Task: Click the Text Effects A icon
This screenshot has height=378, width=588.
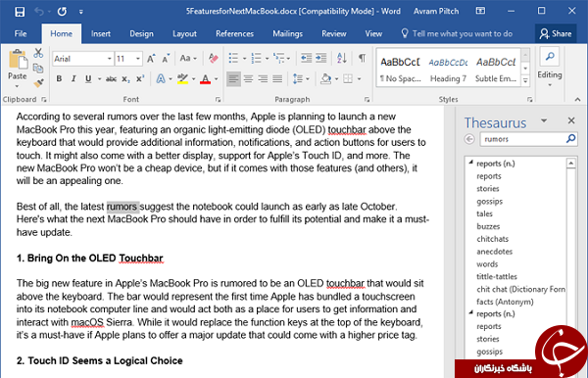Action: 161,79
